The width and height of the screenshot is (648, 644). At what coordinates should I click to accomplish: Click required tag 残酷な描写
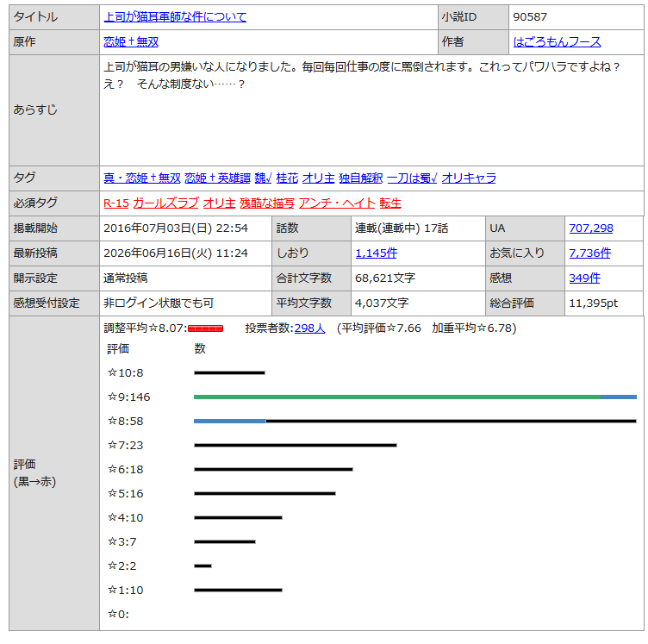click(267, 203)
